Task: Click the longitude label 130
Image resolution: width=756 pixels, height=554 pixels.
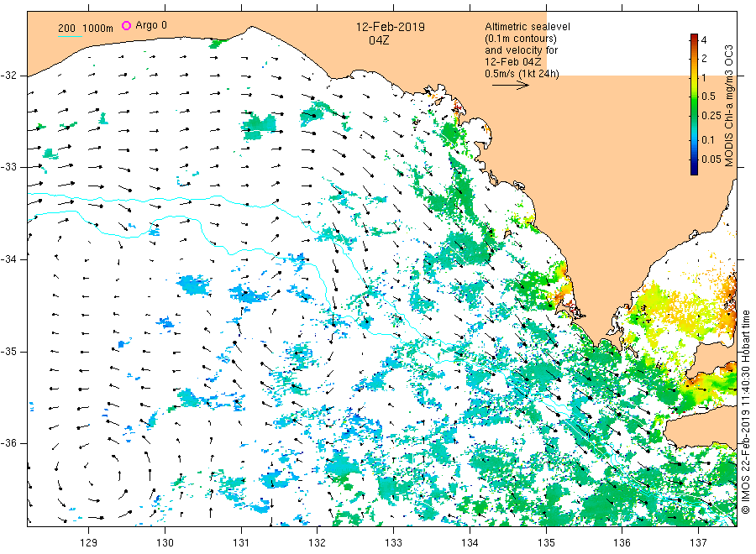Action: (165, 543)
